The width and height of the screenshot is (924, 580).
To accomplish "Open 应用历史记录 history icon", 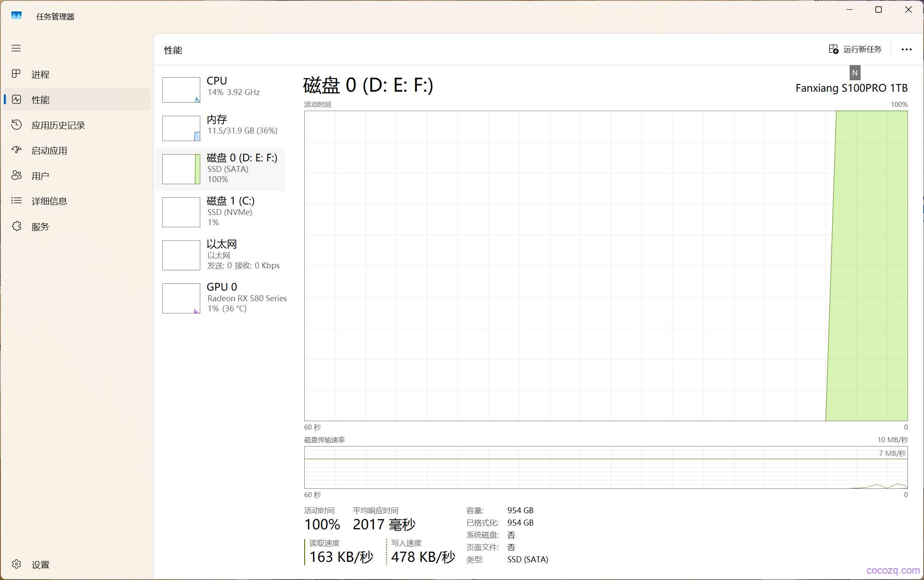I will pyautogui.click(x=16, y=125).
